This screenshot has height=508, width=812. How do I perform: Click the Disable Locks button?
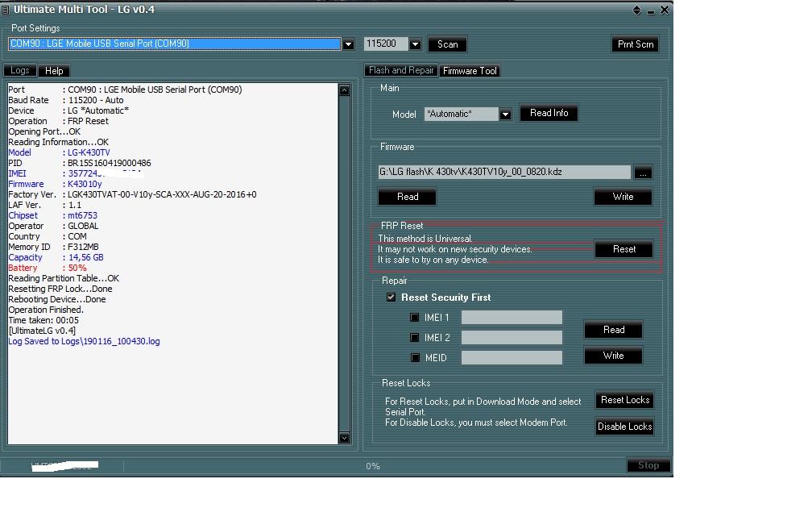[x=625, y=427]
